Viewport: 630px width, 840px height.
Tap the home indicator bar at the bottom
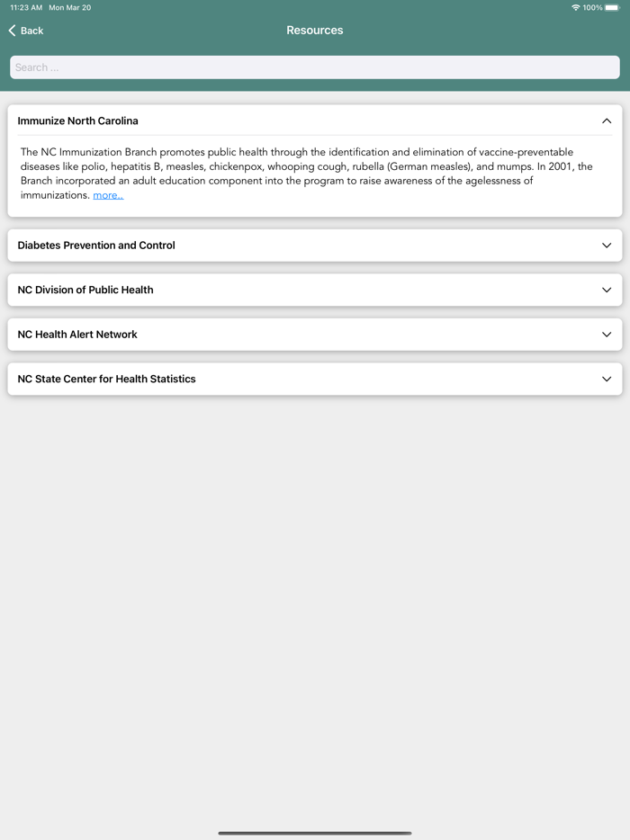click(x=315, y=834)
